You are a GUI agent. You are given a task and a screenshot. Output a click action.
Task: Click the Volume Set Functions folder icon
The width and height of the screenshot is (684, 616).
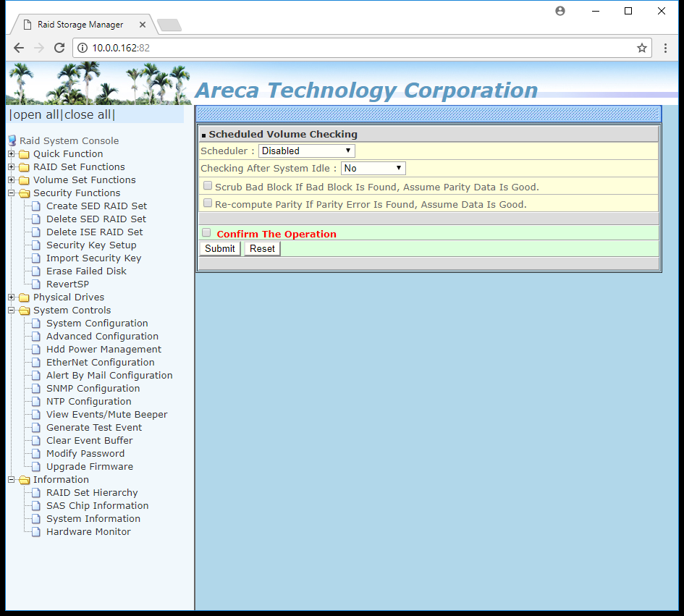tap(25, 180)
